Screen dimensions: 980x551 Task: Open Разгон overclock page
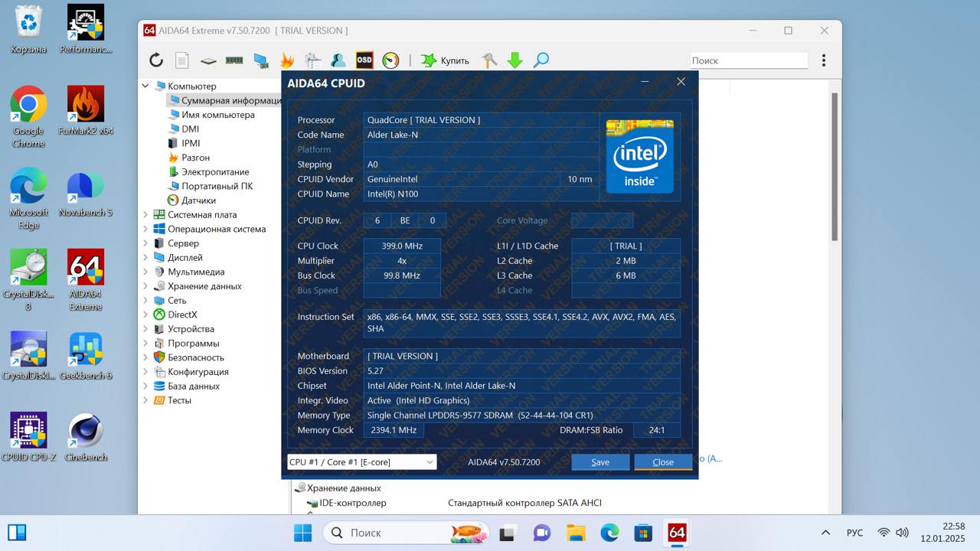tap(195, 158)
